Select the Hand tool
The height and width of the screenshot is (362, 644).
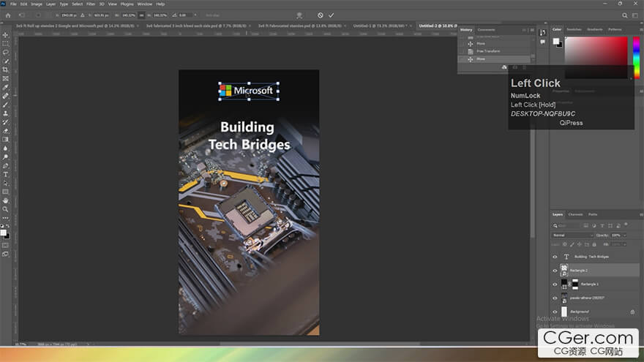click(x=5, y=200)
